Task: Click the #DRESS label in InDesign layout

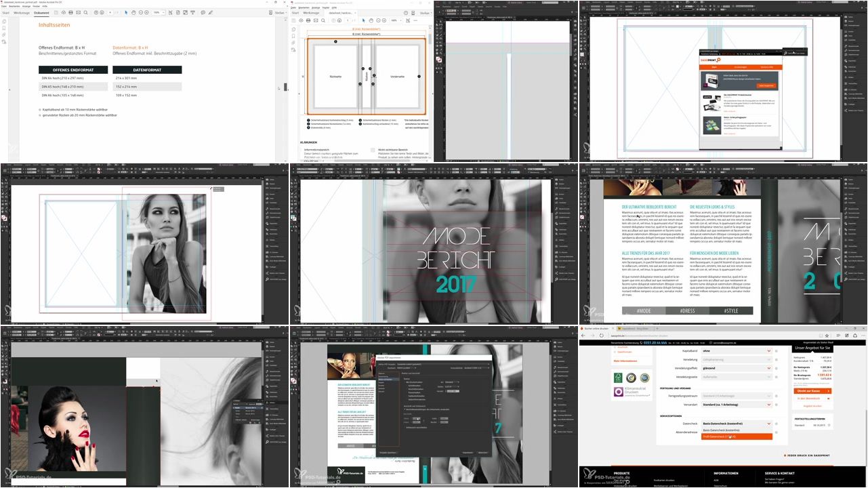Action: point(688,310)
